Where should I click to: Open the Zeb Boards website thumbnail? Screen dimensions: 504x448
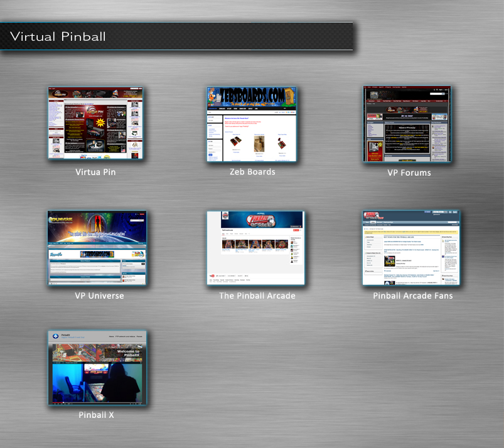[252, 124]
